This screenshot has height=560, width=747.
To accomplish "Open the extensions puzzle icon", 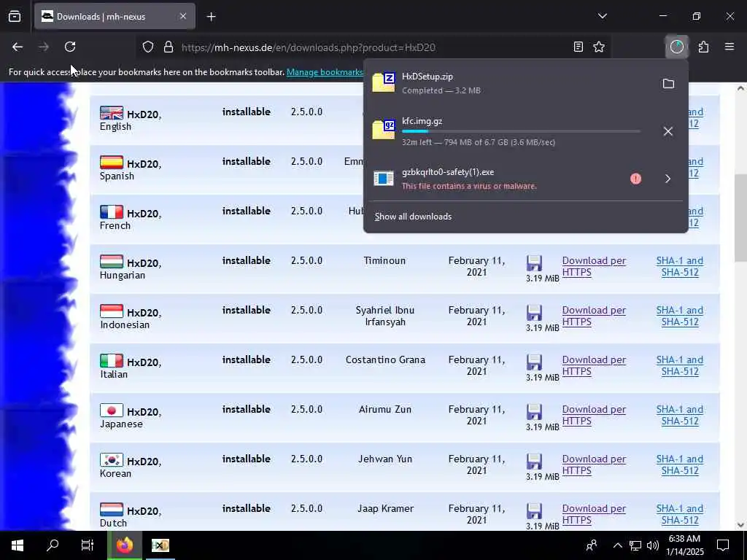I will (704, 47).
